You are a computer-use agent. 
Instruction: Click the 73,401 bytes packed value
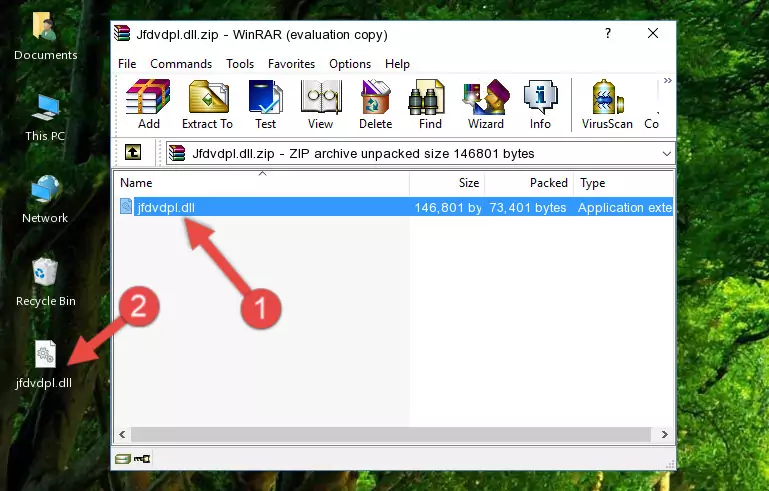(528, 207)
